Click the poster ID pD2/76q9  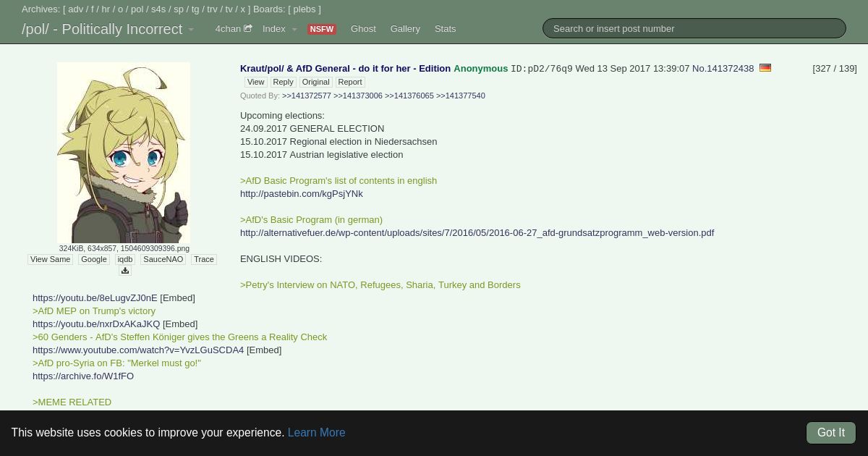(x=541, y=69)
